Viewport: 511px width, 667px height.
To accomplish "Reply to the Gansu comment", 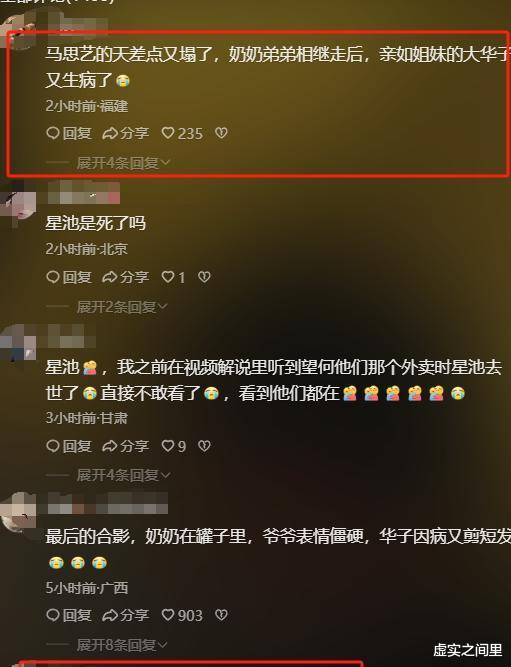I will (x=69, y=446).
